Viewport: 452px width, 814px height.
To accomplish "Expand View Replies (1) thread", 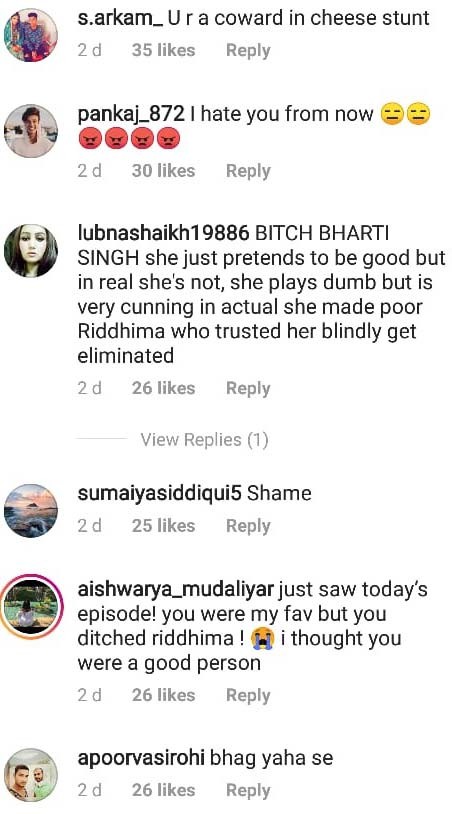I will coord(204,440).
